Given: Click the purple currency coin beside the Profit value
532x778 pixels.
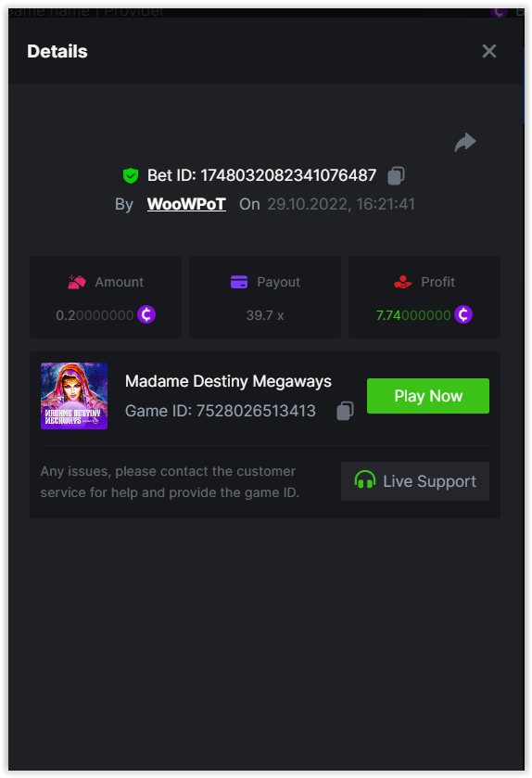Looking at the screenshot, I should pyautogui.click(x=463, y=314).
